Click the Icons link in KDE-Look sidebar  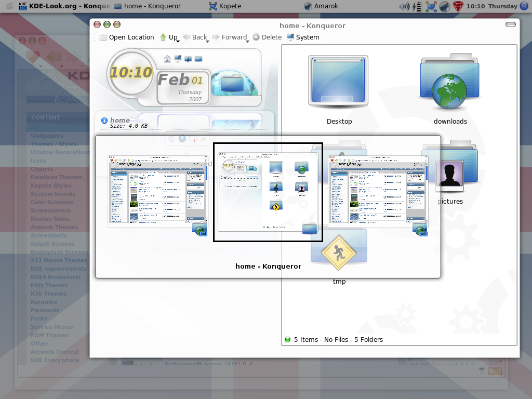point(38,161)
